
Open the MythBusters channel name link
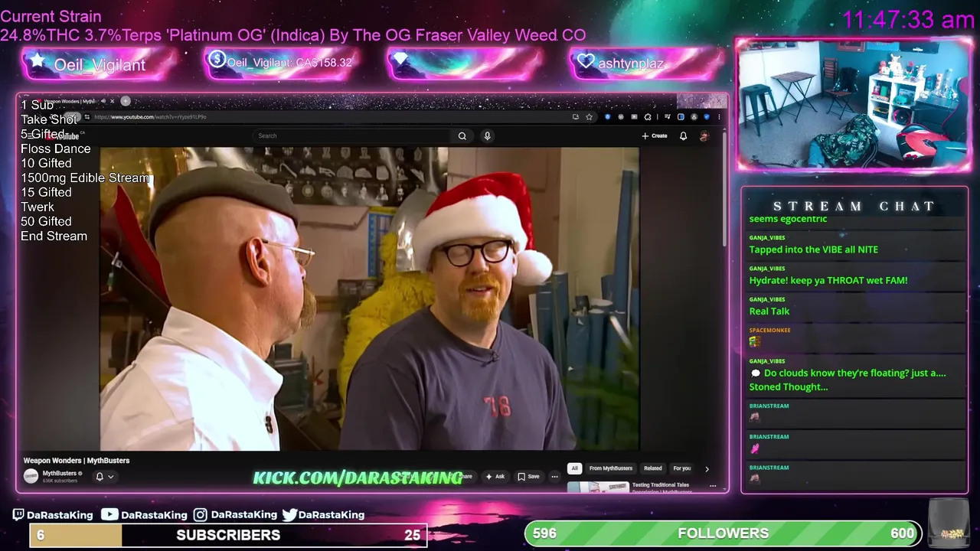click(x=59, y=473)
